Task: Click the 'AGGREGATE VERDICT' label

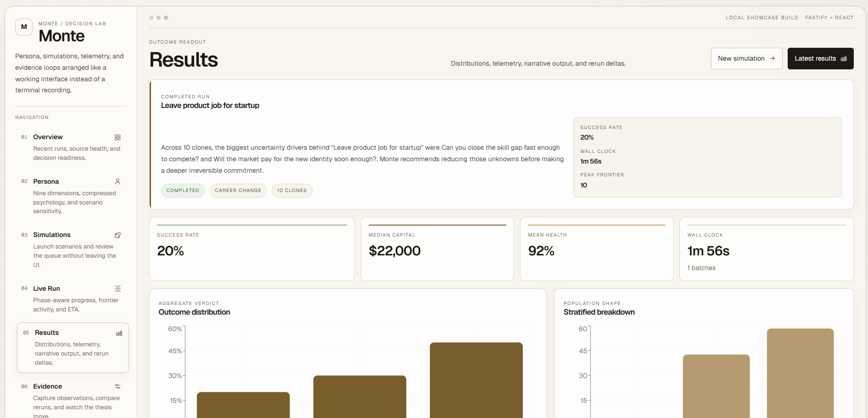Action: pyautogui.click(x=189, y=304)
